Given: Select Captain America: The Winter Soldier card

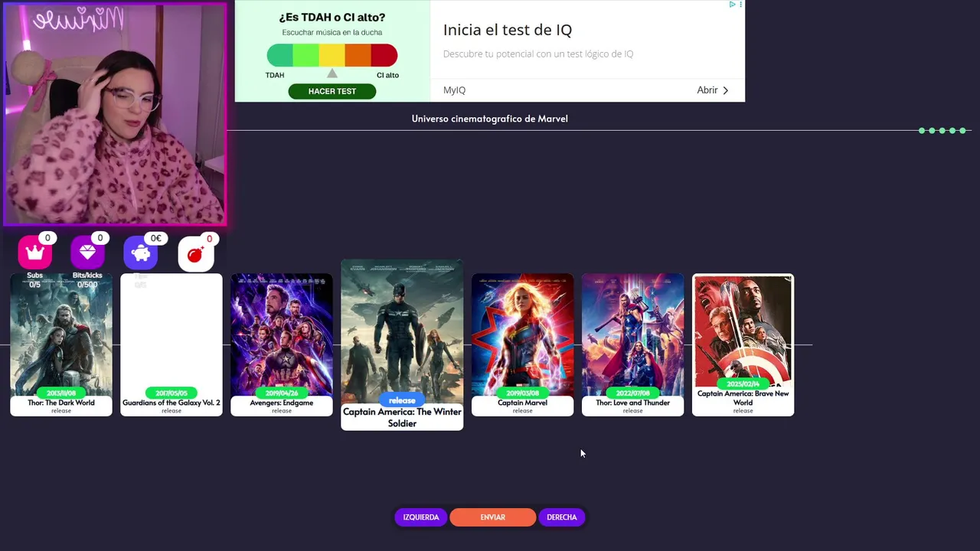Looking at the screenshot, I should [402, 345].
